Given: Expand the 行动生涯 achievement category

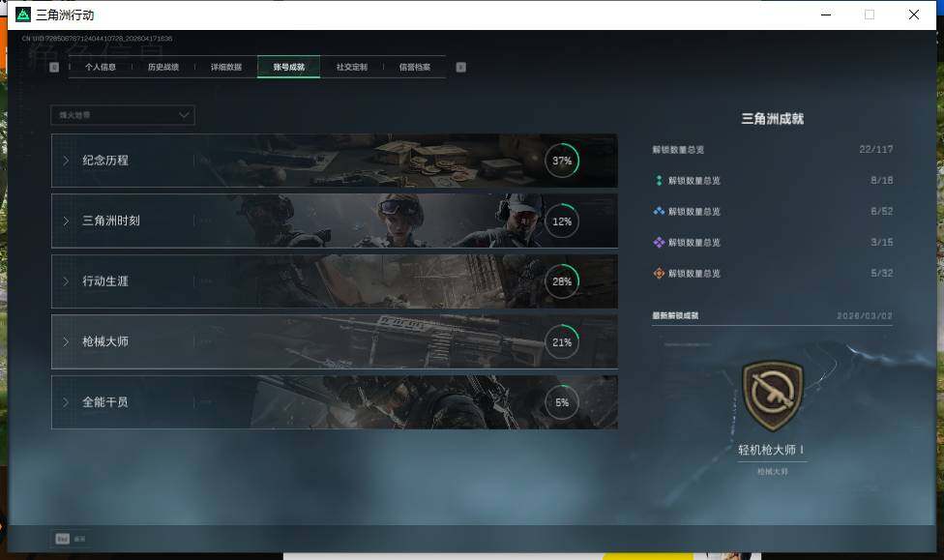Looking at the screenshot, I should [334, 281].
